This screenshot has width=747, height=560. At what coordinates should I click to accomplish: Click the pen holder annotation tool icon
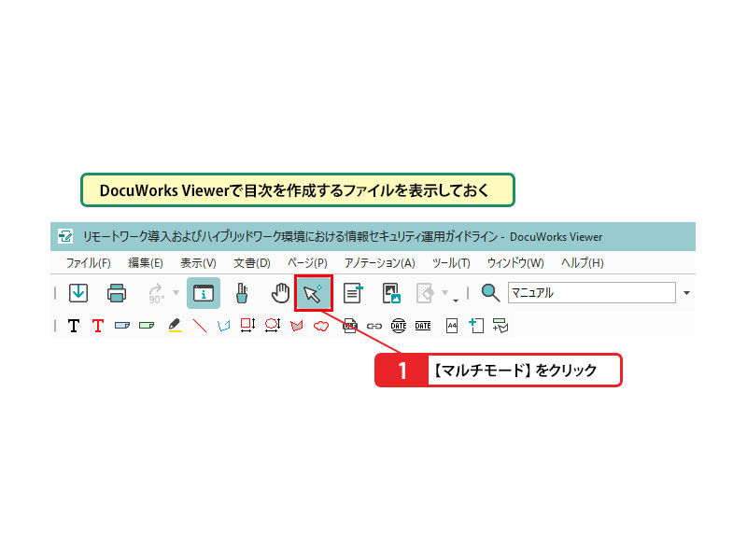[242, 293]
